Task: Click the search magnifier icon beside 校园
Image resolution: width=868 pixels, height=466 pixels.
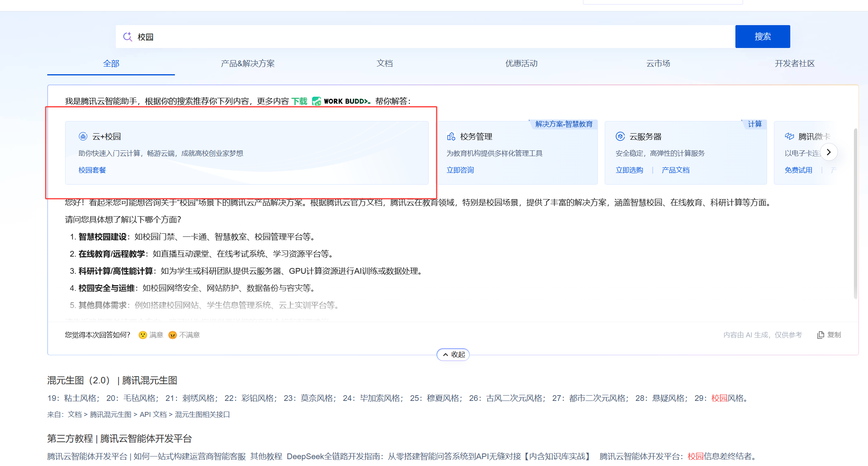Action: coord(128,37)
